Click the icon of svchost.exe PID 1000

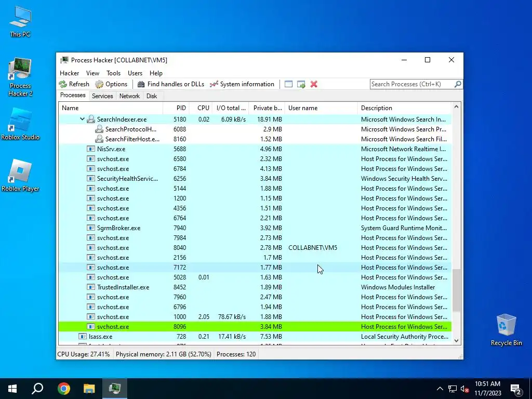pyautogui.click(x=90, y=316)
